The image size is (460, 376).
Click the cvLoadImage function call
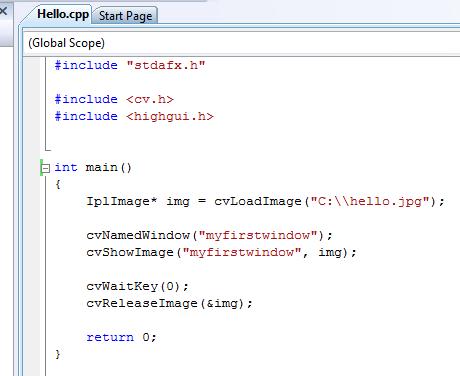click(258, 201)
